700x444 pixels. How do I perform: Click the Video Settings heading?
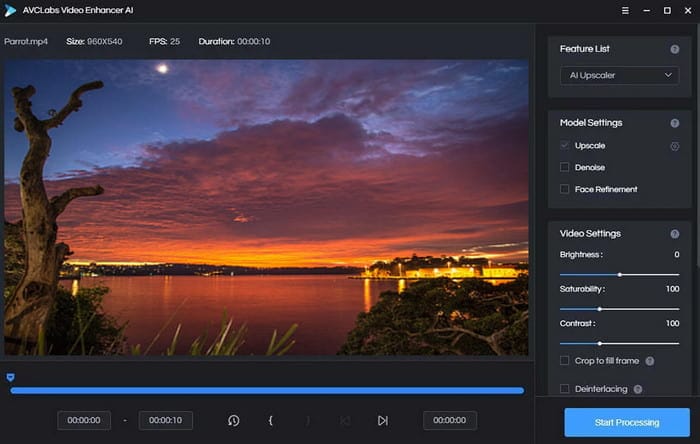tap(590, 234)
